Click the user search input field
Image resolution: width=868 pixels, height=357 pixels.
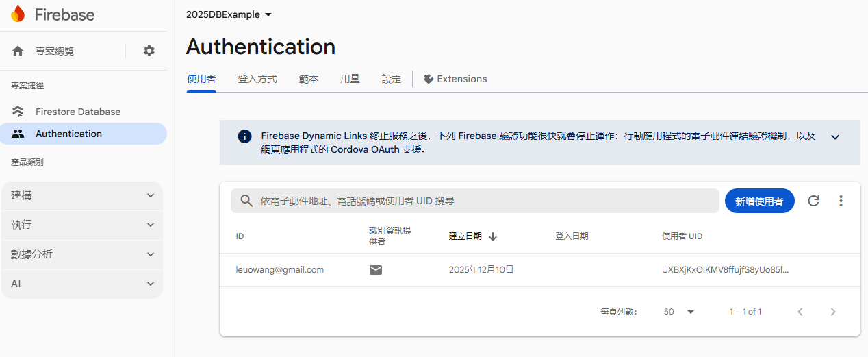pos(475,201)
